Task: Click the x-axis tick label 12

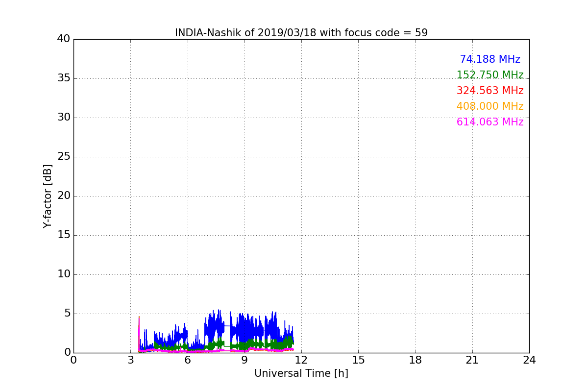Action: tap(301, 360)
